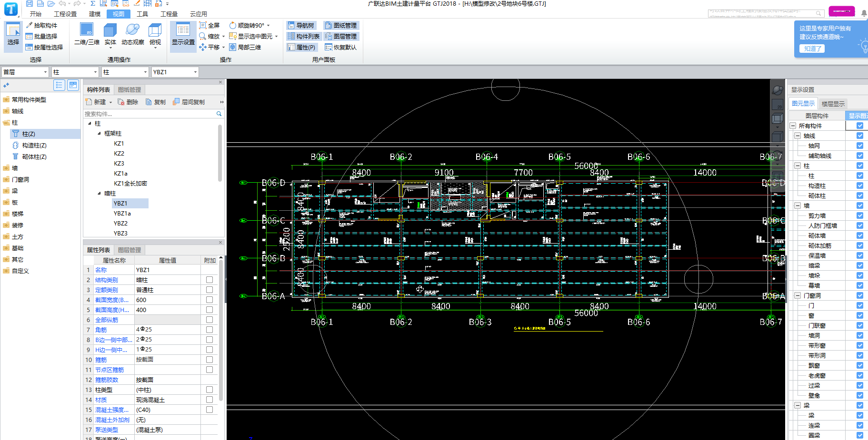This screenshot has height=440, width=868.
Task: Open 按属性选择 select-by-property tool
Action: 44,47
